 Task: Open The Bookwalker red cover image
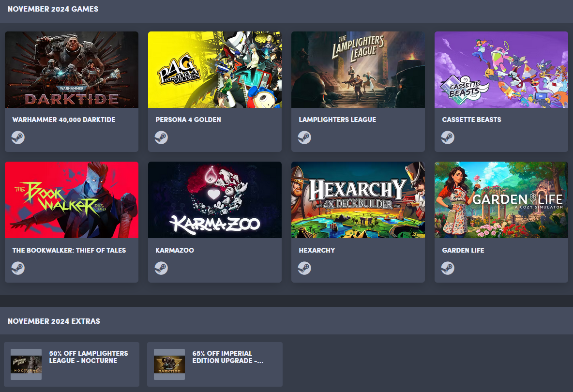(72, 200)
